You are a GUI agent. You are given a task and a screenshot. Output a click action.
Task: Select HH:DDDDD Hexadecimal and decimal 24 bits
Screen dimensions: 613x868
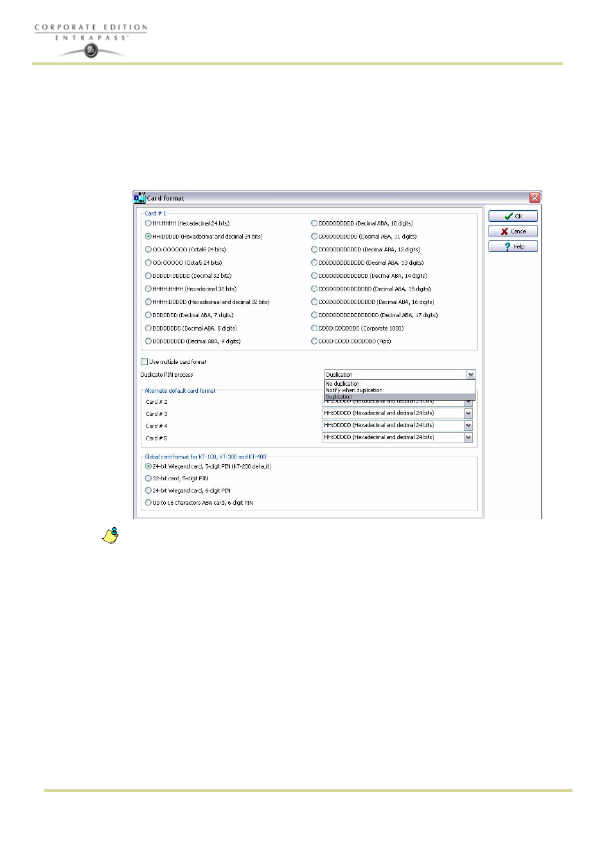point(148,237)
